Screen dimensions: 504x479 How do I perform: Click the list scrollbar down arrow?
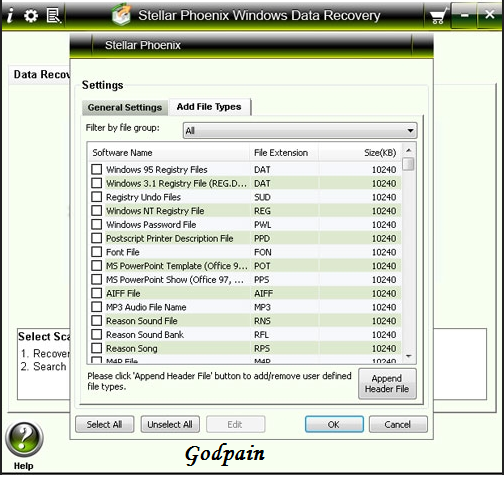(408, 356)
